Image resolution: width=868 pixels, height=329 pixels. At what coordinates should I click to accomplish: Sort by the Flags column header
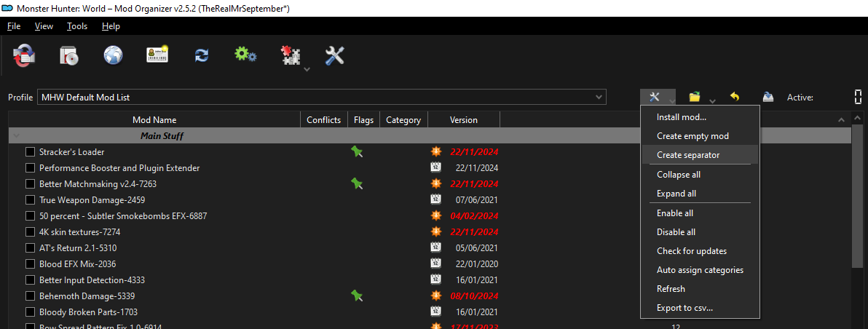363,120
